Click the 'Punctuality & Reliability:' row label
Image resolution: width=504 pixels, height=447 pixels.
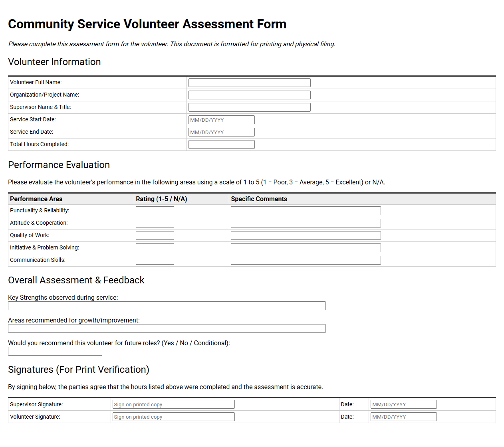[40, 210]
